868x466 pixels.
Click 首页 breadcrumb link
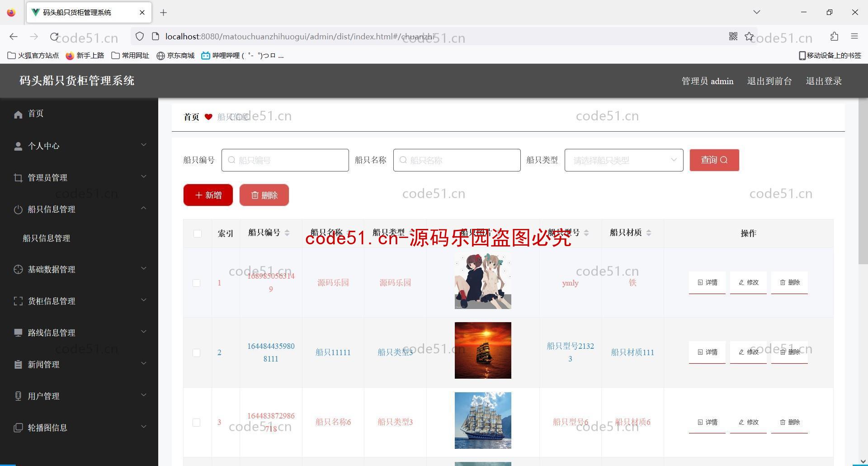pos(191,117)
